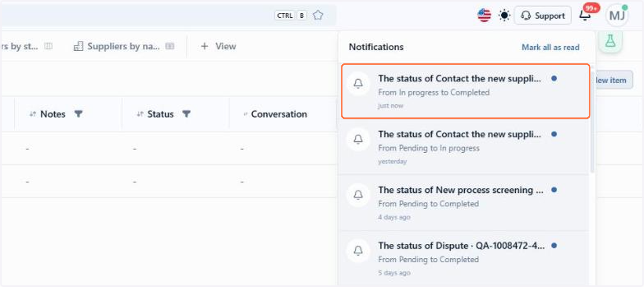
Task: Click unread dot on New process screening notification
Action: 554,190
